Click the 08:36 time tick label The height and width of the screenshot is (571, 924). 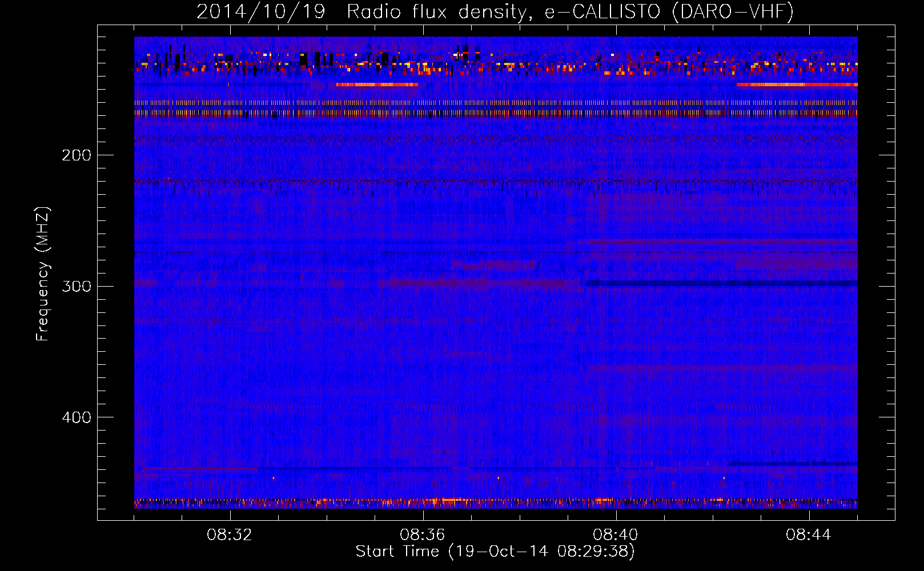pyautogui.click(x=423, y=535)
